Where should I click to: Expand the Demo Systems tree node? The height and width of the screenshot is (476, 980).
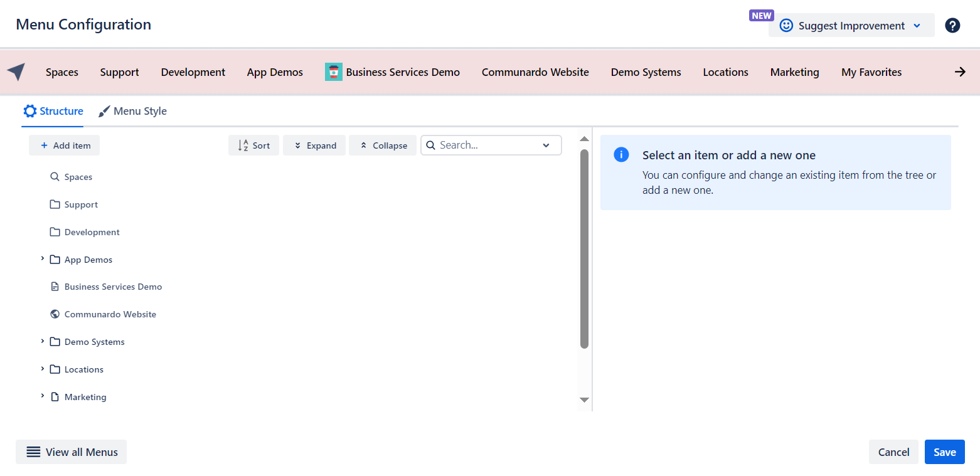coord(43,341)
